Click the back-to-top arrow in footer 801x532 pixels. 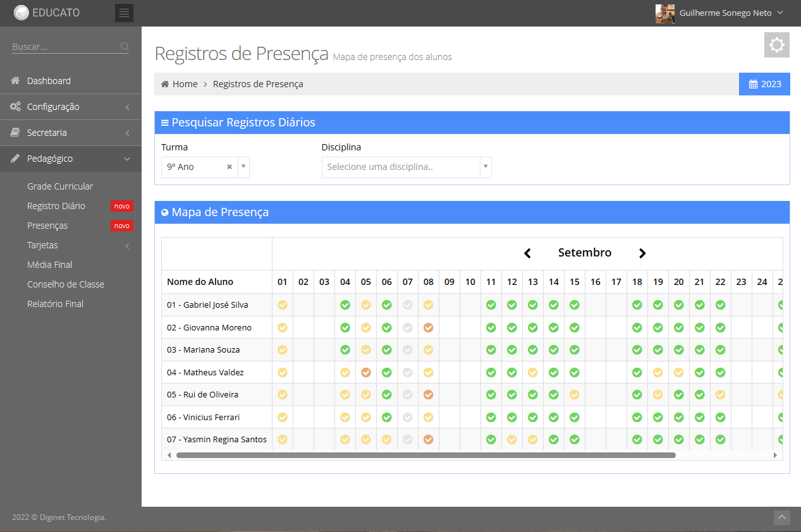(782, 517)
